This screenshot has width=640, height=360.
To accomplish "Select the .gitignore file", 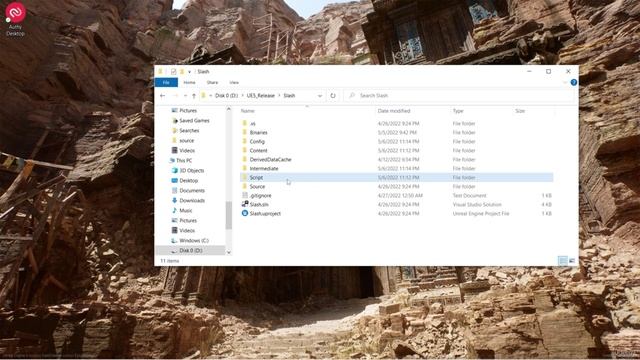I will (x=260, y=196).
